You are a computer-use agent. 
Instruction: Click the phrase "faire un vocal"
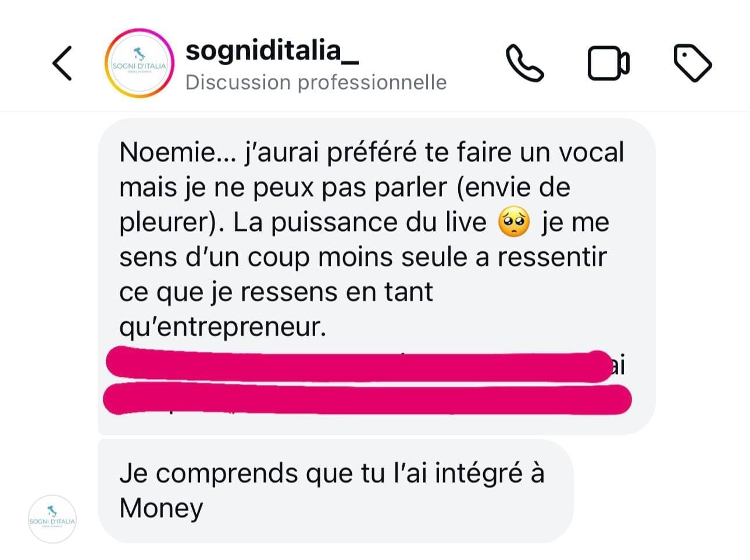pyautogui.click(x=540, y=152)
